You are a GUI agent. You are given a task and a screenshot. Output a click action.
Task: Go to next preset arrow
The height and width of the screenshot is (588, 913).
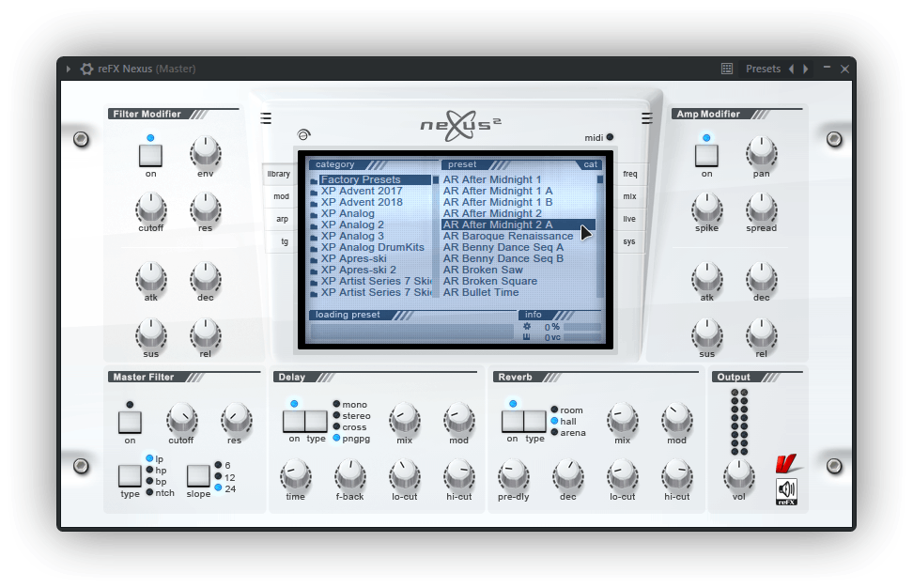click(x=805, y=69)
